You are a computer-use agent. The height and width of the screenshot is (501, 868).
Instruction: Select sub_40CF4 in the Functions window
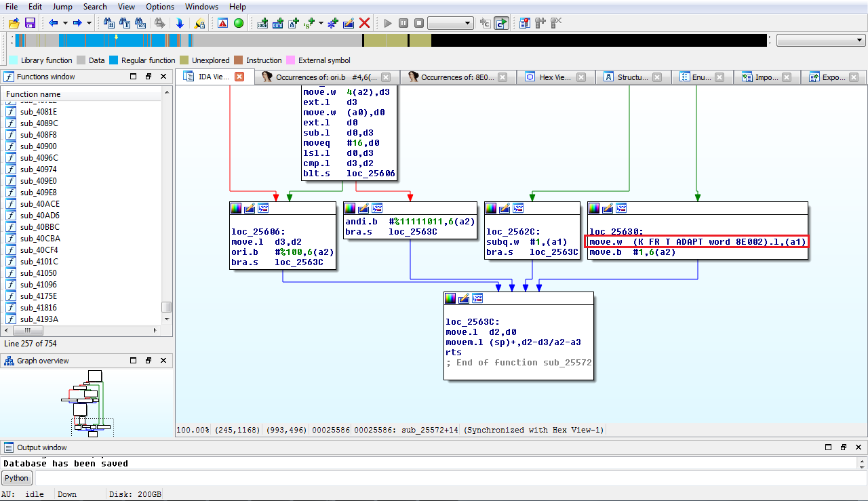(x=39, y=250)
